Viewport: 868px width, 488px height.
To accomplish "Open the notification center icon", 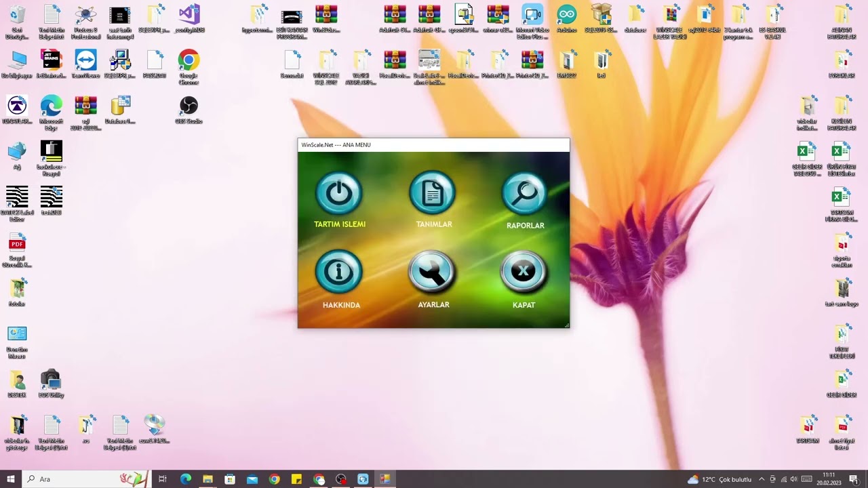I will pyautogui.click(x=854, y=479).
